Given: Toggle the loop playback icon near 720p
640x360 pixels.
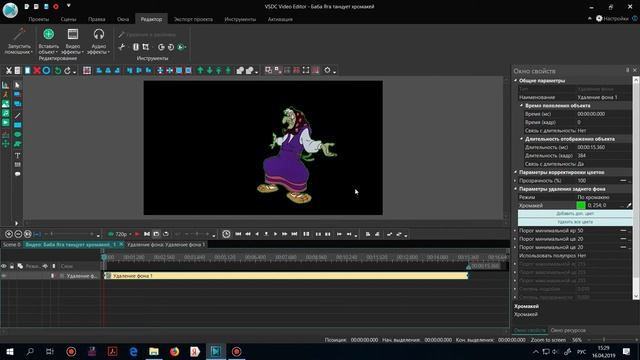Looking at the screenshot, I should click(x=166, y=234).
